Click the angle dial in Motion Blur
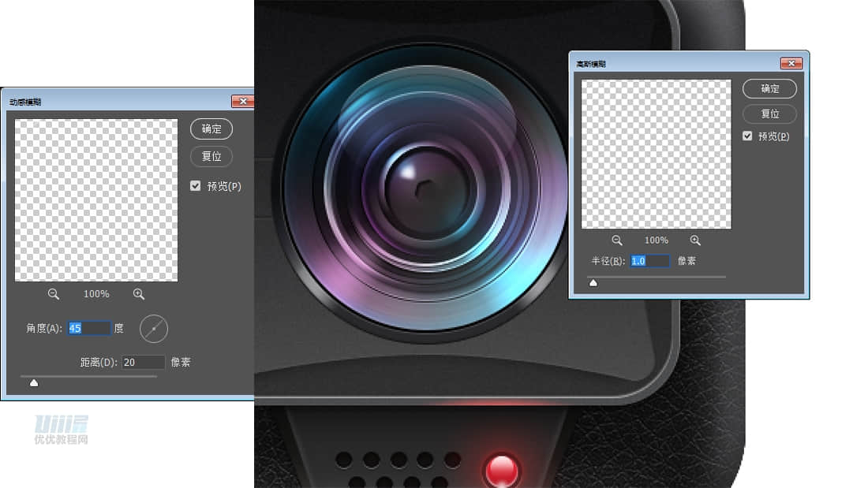The height and width of the screenshot is (488, 868). (x=153, y=329)
